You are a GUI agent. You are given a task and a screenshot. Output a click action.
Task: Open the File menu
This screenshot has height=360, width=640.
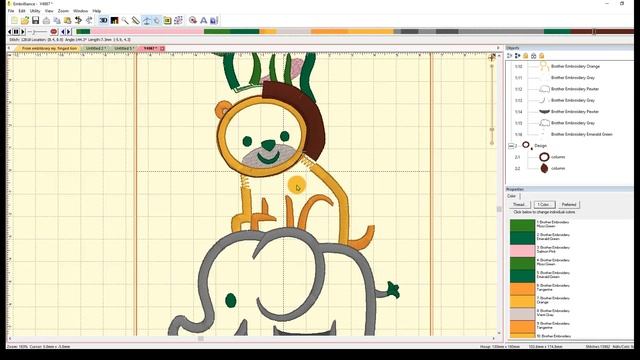click(x=11, y=11)
